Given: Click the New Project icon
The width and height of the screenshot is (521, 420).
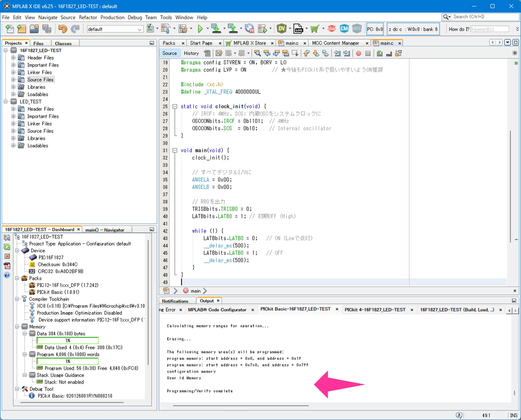Looking at the screenshot, I should pos(21,29).
